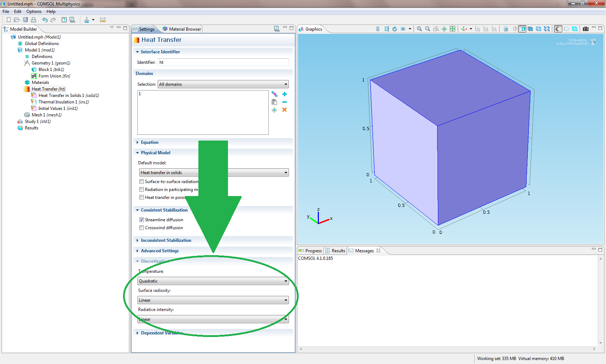Open the Options menu
The image size is (606, 364).
coord(34,12)
